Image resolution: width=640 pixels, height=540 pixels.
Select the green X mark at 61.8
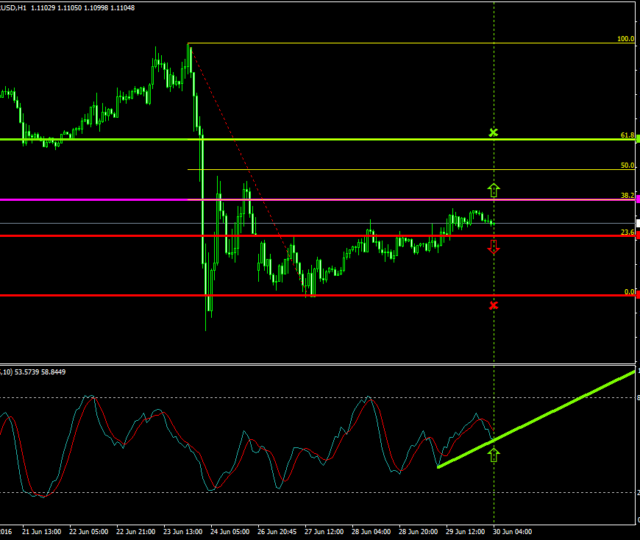493,132
